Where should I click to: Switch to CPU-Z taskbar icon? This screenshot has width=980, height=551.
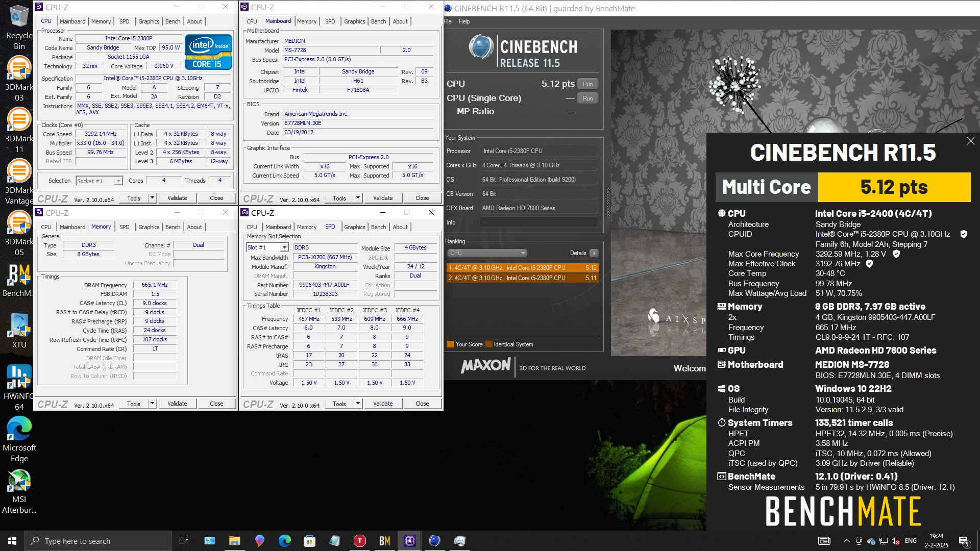409,541
